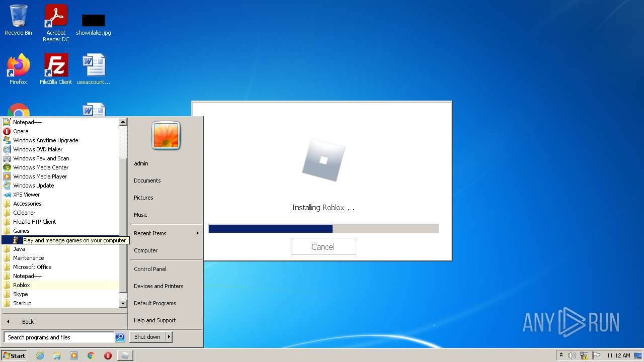Open Internet Explorer from the taskbar

[40, 355]
